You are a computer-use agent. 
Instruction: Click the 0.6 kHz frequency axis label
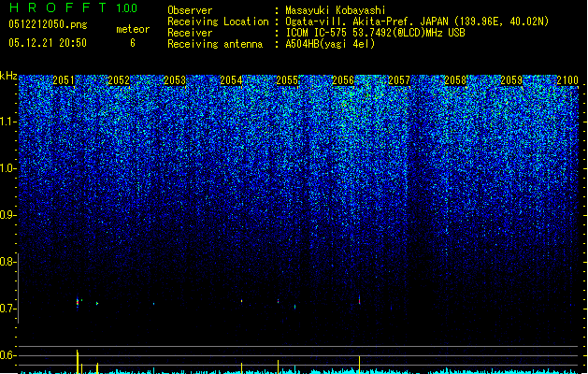8,355
